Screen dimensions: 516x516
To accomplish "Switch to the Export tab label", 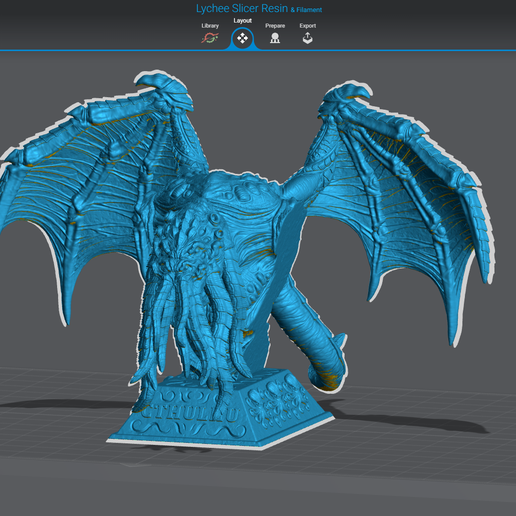I will coord(308,26).
